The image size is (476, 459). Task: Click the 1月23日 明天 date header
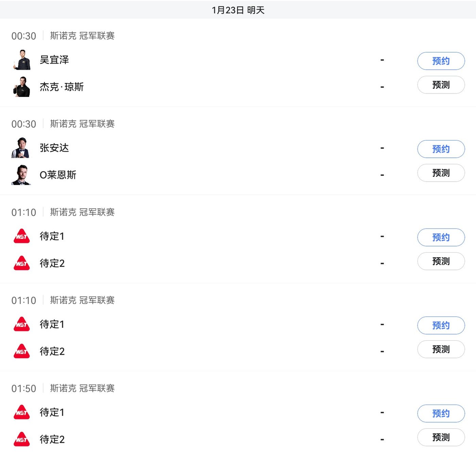[x=238, y=10]
